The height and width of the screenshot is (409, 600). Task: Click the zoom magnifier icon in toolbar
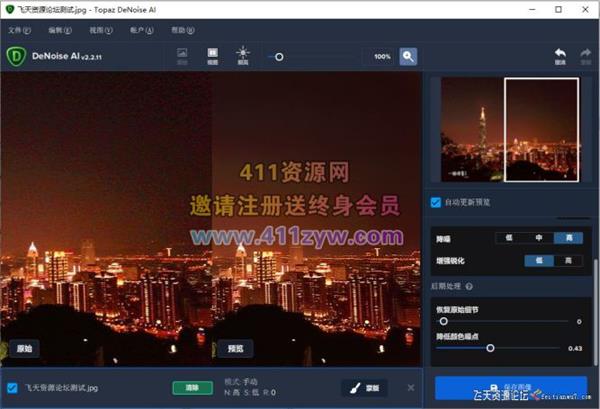[x=408, y=57]
